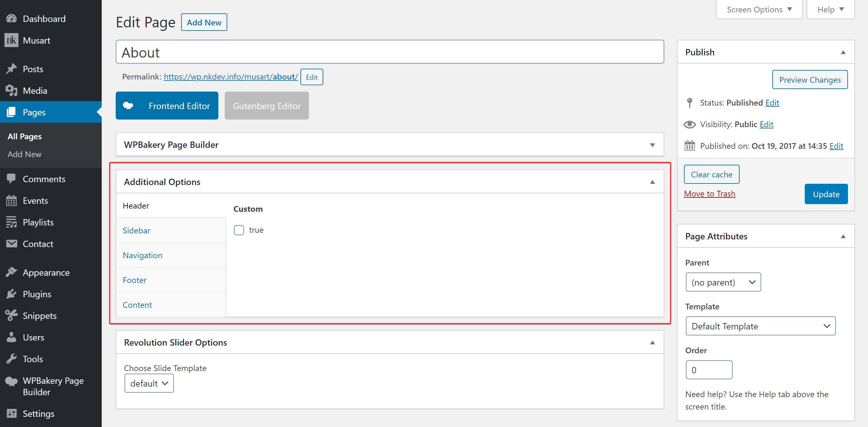Expand the WPBakery Page Builder panel
Viewport: 868px width, 427px height.
[x=652, y=145]
